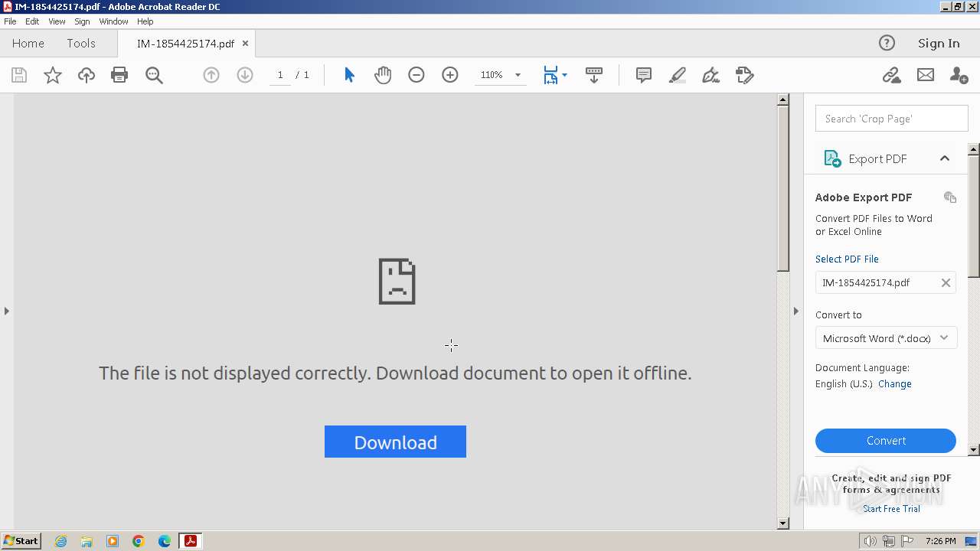Click the tools pane scrollbar down arrow
The height and width of the screenshot is (551, 980).
(x=974, y=450)
